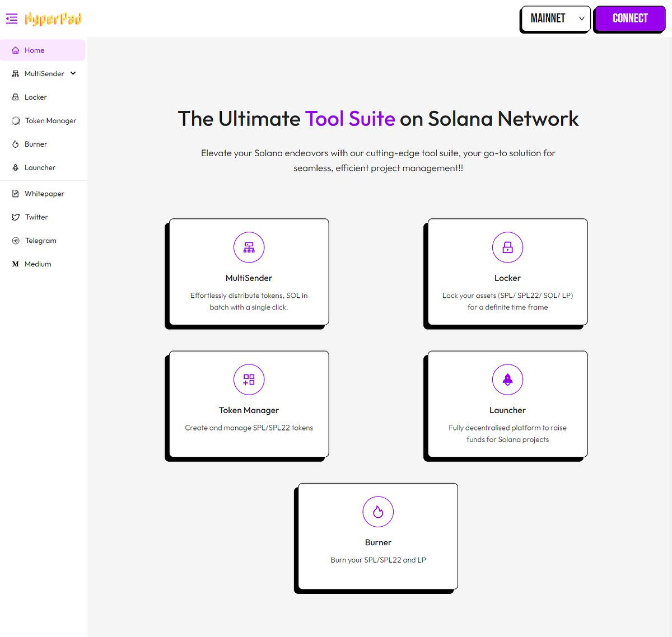Click the Token Manager icon in sidebar
This screenshot has width=672, height=637.
coord(16,121)
